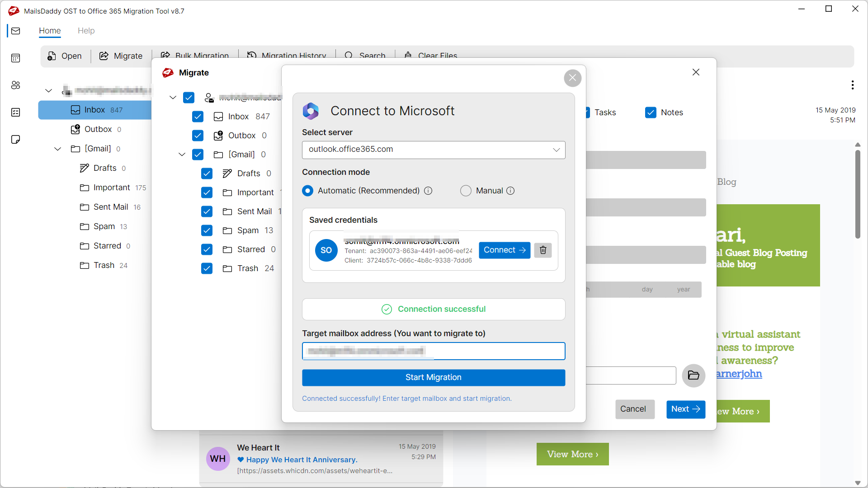Uncheck the Important folder checkbox
The height and width of the screenshot is (488, 868).
click(207, 192)
